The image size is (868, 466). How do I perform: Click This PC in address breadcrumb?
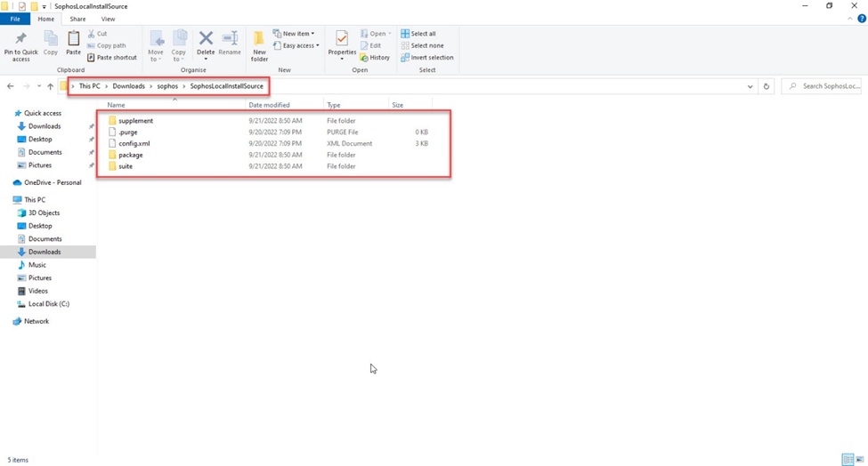[x=89, y=86]
